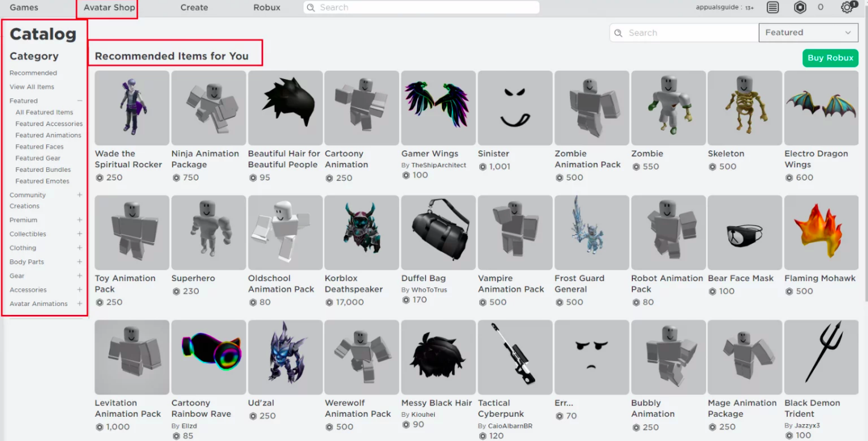Expand the Clothing category
Image resolution: width=868 pixels, height=441 pixels.
80,248
